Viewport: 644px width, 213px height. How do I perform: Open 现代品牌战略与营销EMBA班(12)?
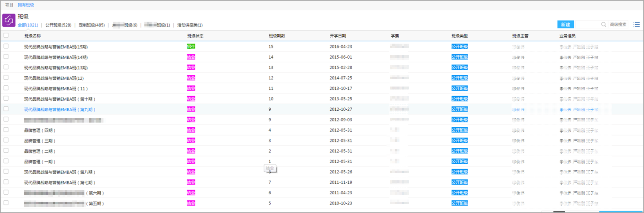pyautogui.click(x=54, y=78)
